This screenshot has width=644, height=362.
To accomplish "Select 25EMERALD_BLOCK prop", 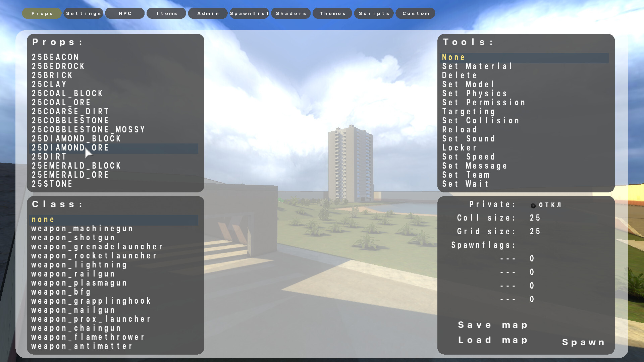I will [x=76, y=166].
